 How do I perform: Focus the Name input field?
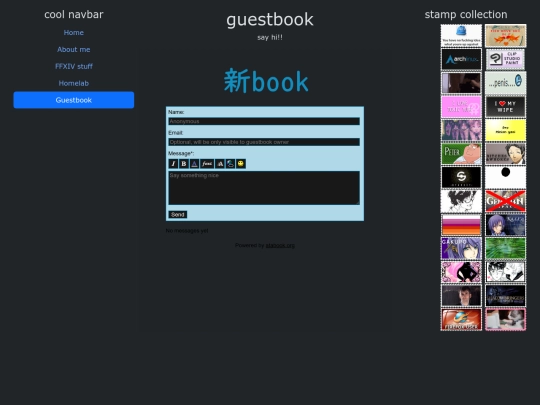click(264, 121)
